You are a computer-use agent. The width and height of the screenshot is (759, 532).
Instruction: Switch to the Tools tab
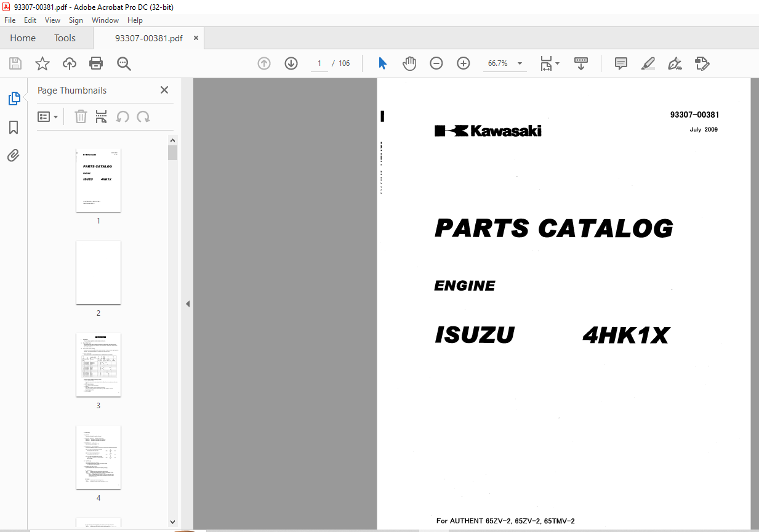pyautogui.click(x=65, y=38)
